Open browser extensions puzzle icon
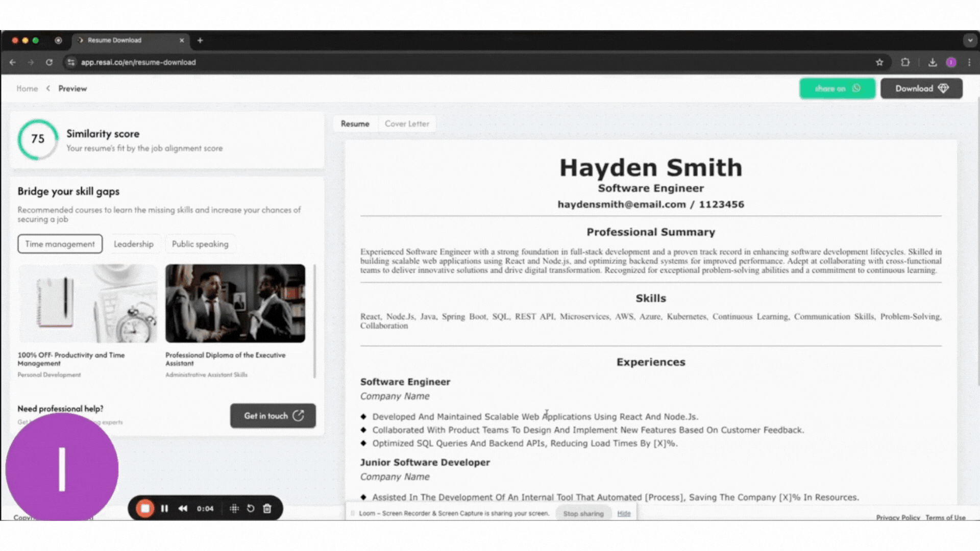Image resolution: width=980 pixels, height=551 pixels. tap(905, 62)
